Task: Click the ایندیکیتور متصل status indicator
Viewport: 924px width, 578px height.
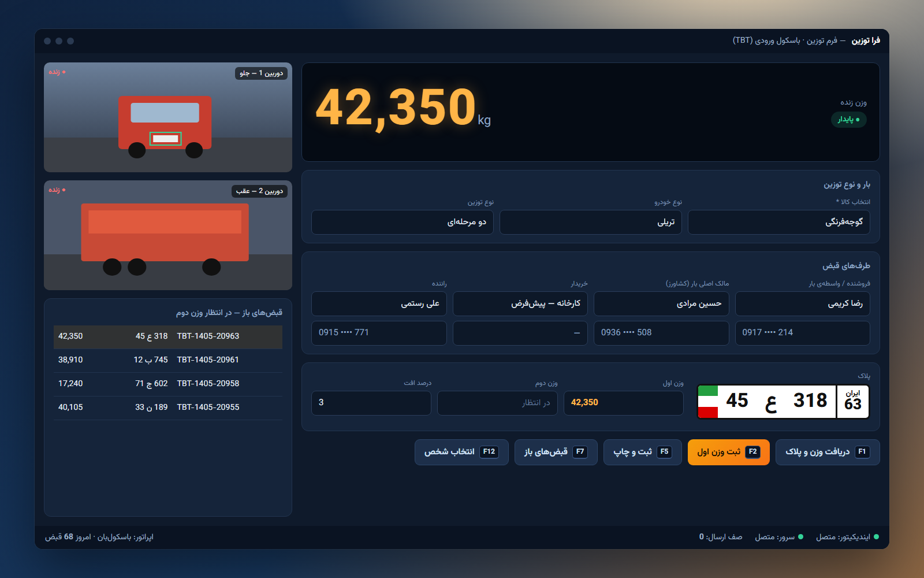Action: point(847,537)
